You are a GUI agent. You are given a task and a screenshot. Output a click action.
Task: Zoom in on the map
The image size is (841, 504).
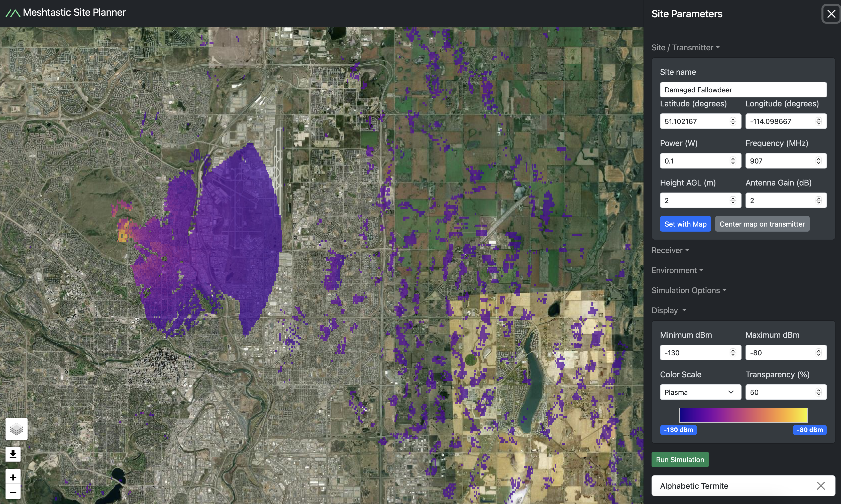pyautogui.click(x=13, y=477)
